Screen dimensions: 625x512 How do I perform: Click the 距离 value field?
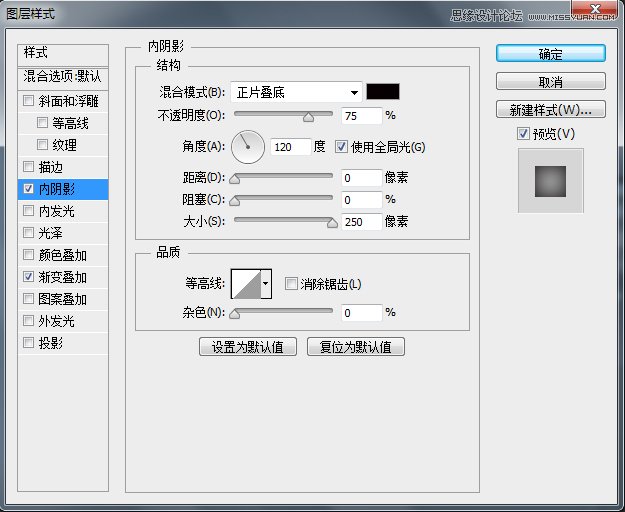pyautogui.click(x=362, y=178)
